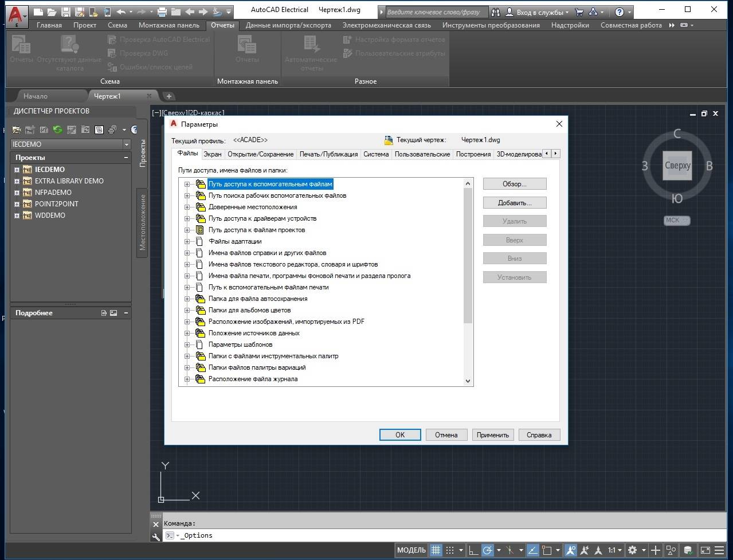Toggle ortho mode in status bar
733x560 pixels.
pos(473,550)
